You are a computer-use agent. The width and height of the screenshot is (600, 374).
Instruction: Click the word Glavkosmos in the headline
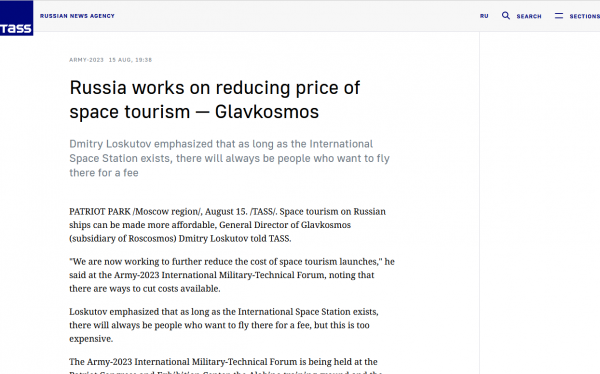[x=267, y=112]
